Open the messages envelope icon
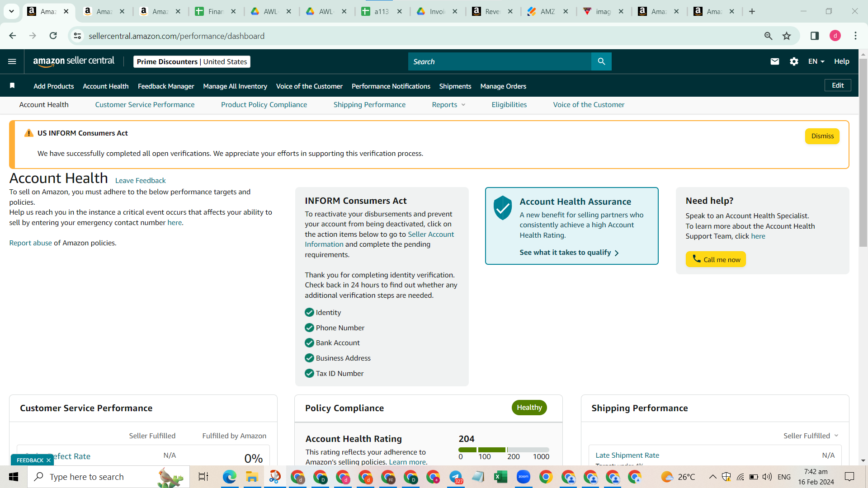Image resolution: width=868 pixels, height=488 pixels. pos(775,61)
